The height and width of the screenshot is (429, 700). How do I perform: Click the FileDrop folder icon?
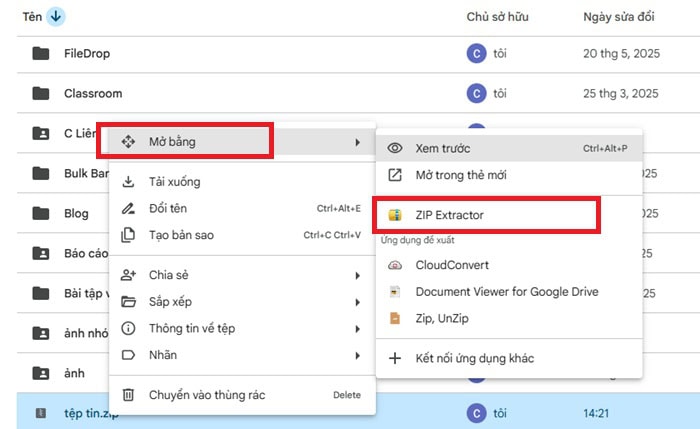[41, 54]
